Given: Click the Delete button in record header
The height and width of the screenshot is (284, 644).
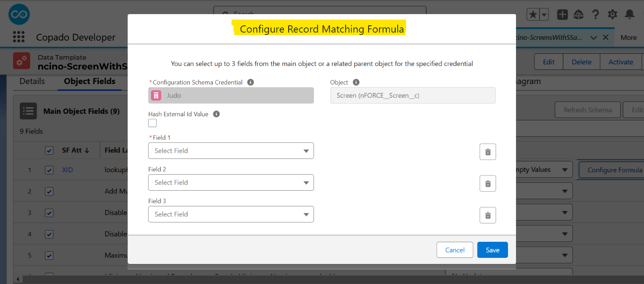Looking at the screenshot, I should point(582,62).
